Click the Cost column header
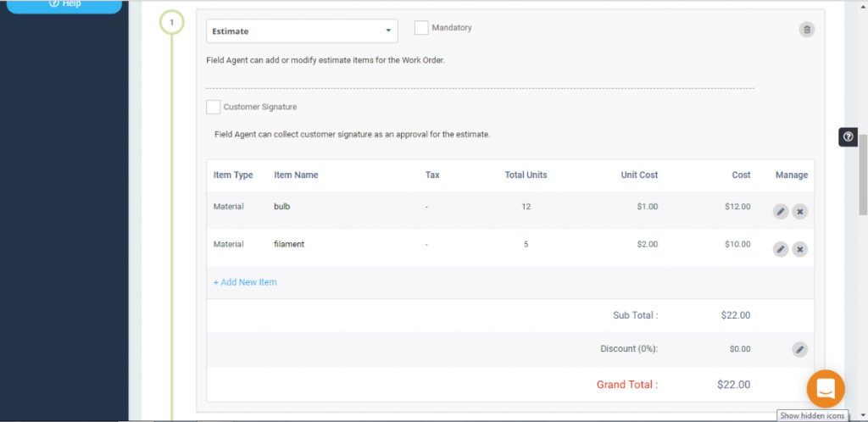This screenshot has height=422, width=868. coord(741,175)
